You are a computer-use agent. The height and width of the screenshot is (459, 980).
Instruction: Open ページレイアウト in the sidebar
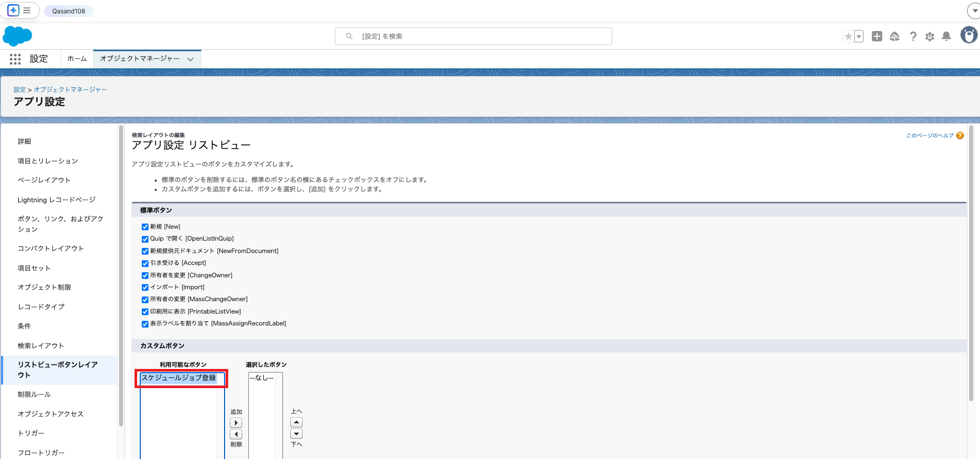[44, 180]
